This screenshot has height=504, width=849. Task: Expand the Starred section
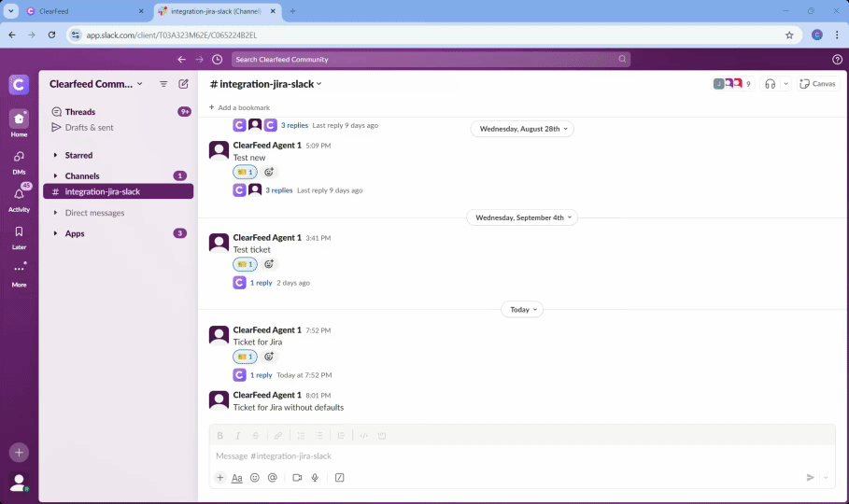tap(78, 155)
